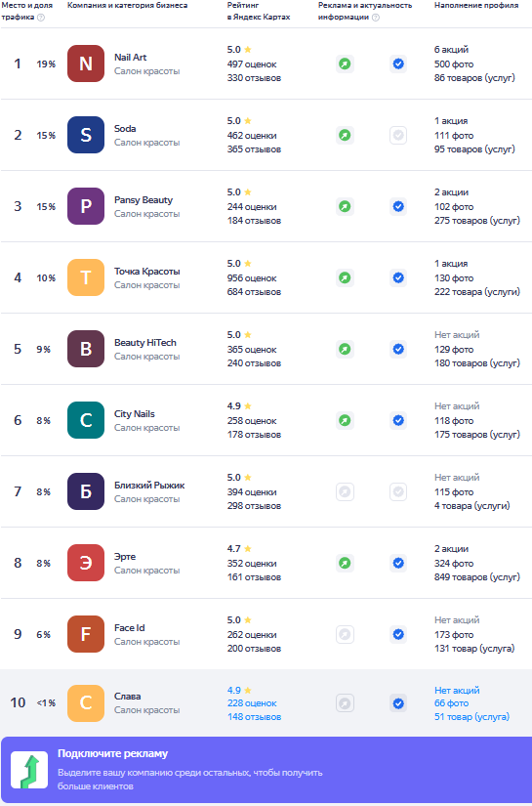Click the green advertising arrow icon for Pansy Beauty
Viewport: 532px width, 806px height.
tap(346, 207)
